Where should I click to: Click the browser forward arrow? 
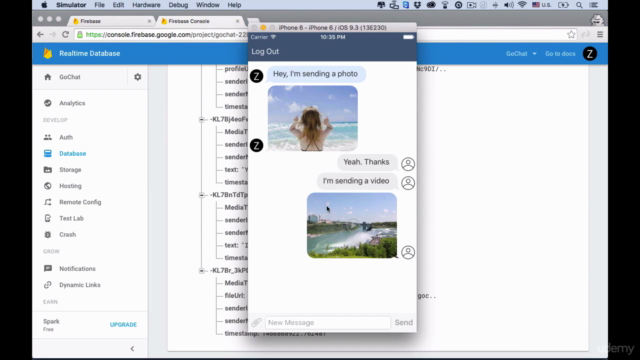pyautogui.click(x=53, y=35)
